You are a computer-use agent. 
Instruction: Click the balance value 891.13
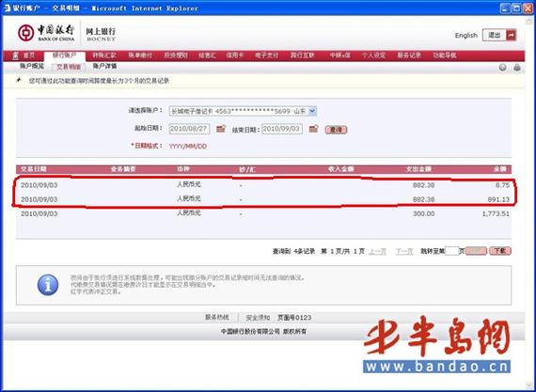(498, 199)
